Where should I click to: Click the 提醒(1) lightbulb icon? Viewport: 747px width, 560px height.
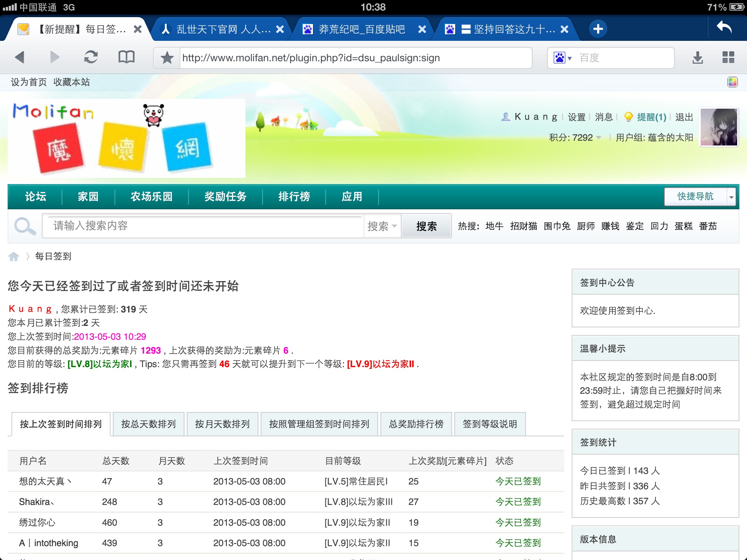628,117
